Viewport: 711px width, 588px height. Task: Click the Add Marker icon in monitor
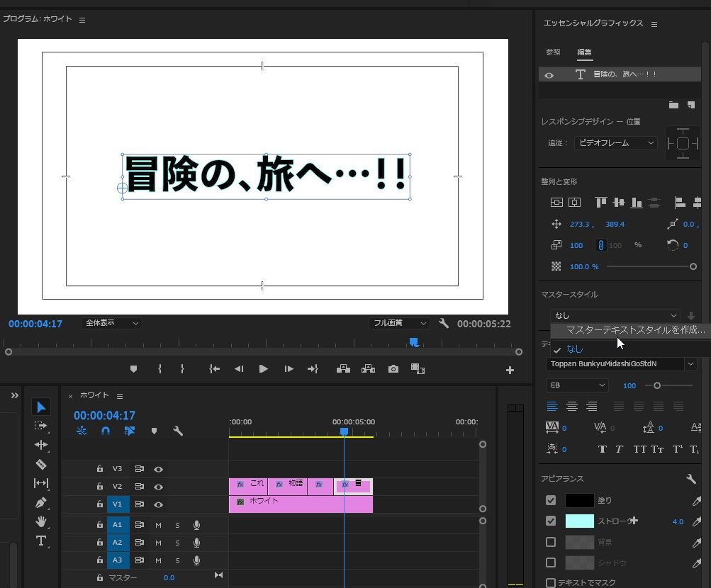133,369
